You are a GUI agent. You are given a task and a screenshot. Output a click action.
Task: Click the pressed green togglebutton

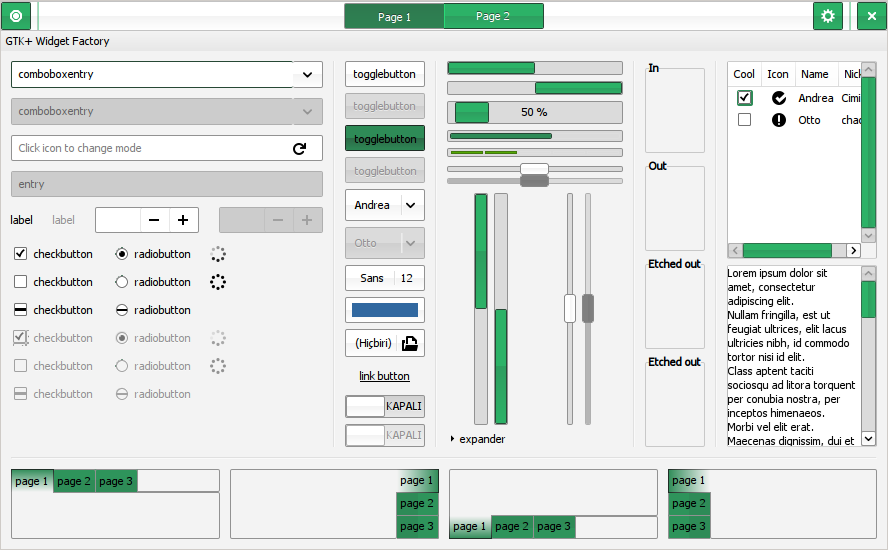(x=385, y=139)
